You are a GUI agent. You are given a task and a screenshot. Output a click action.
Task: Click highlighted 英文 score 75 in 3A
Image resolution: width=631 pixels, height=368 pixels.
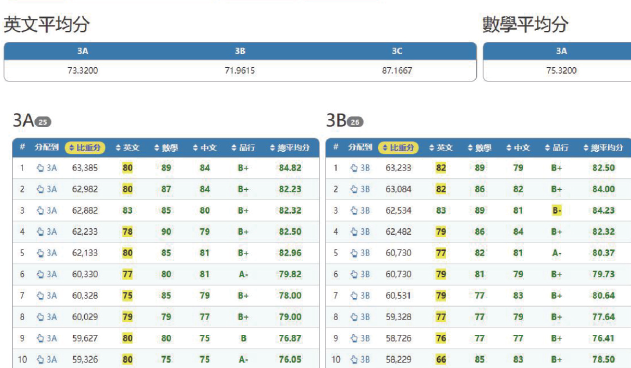[x=128, y=296]
